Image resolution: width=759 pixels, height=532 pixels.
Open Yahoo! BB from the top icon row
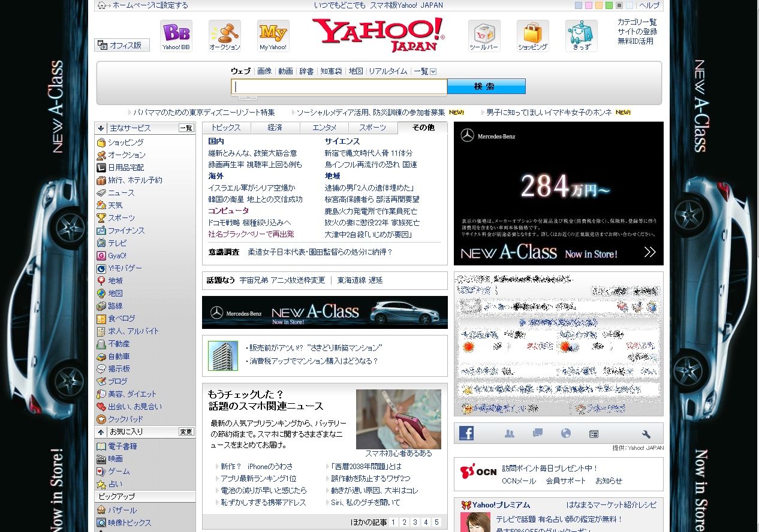point(175,34)
